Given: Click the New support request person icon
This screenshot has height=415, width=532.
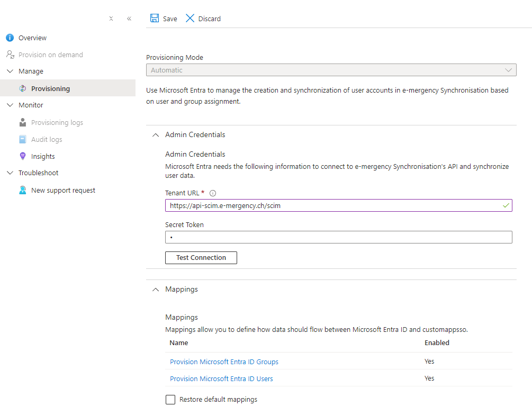Looking at the screenshot, I should 23,190.
